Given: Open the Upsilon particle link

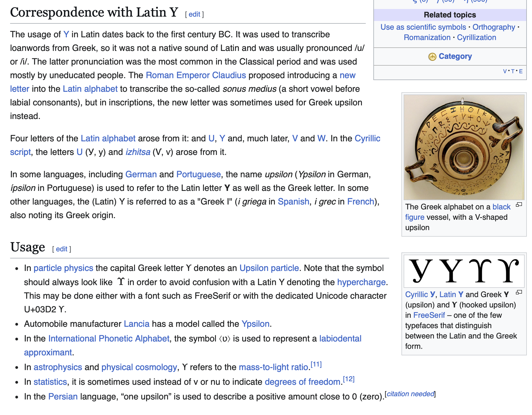Looking at the screenshot, I should pyautogui.click(x=269, y=268).
